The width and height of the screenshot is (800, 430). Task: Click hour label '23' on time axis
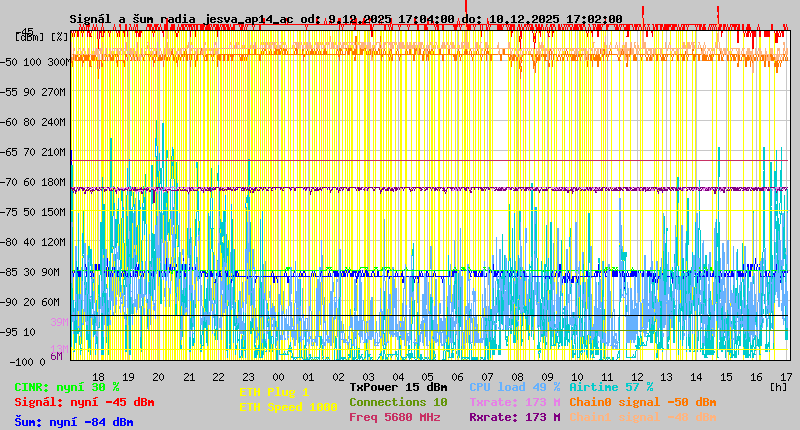(x=248, y=377)
